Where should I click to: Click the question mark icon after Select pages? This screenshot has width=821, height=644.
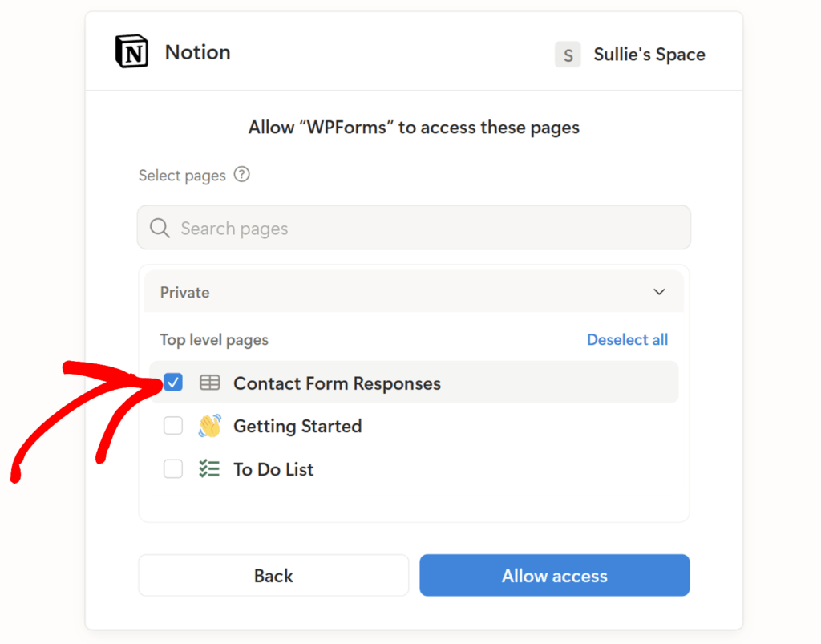pos(241,174)
